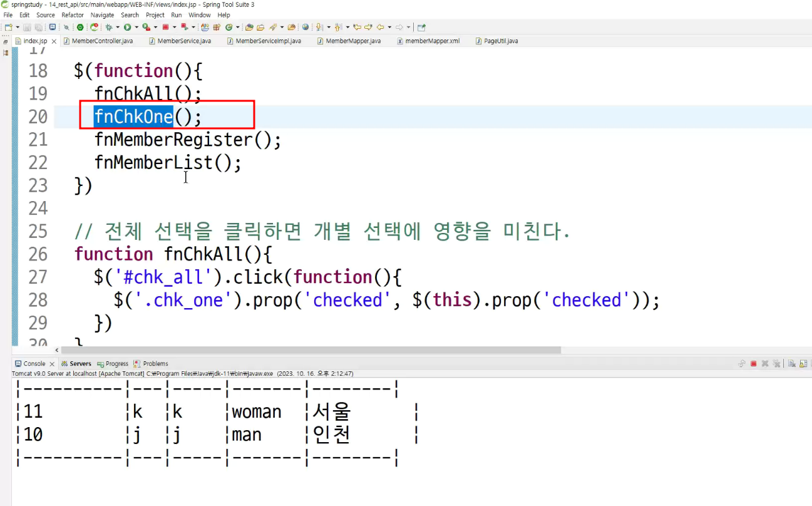The height and width of the screenshot is (506, 812).
Task: Click the Save toolbar icon
Action: click(26, 28)
